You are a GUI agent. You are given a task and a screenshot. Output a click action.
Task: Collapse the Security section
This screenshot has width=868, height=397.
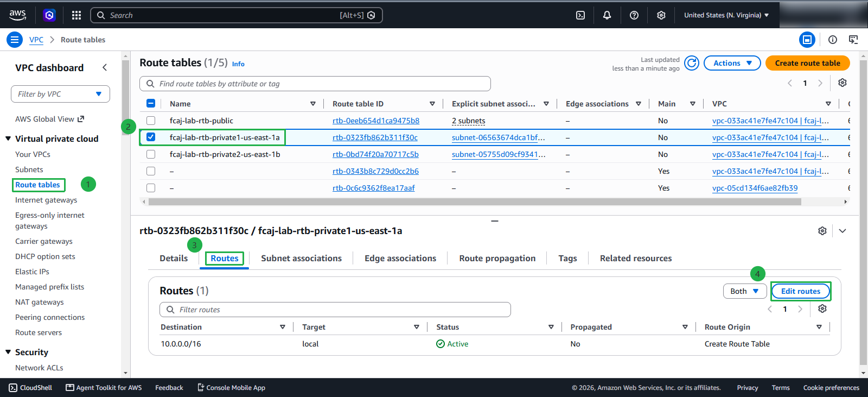8,352
